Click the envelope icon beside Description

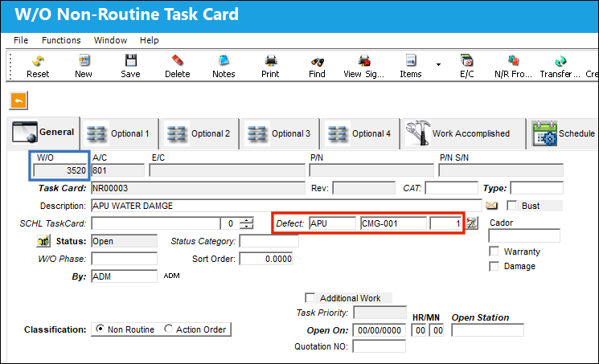pos(491,206)
